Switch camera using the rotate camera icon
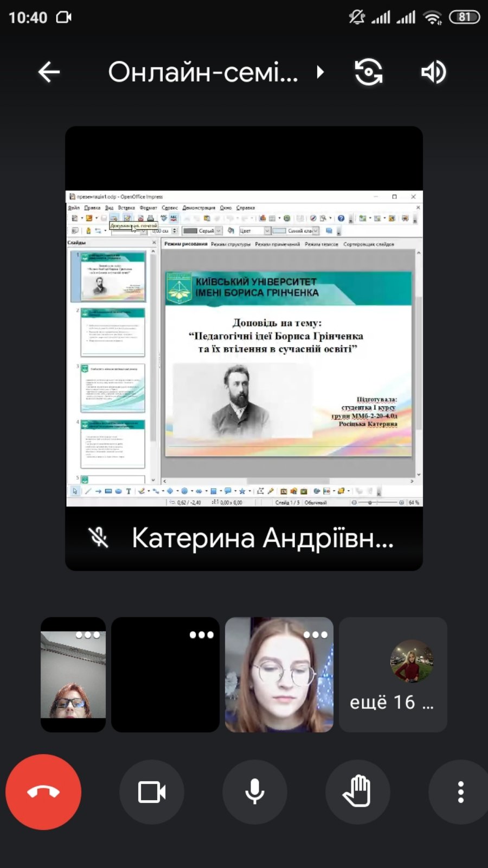Image resolution: width=488 pixels, height=868 pixels. (x=369, y=72)
